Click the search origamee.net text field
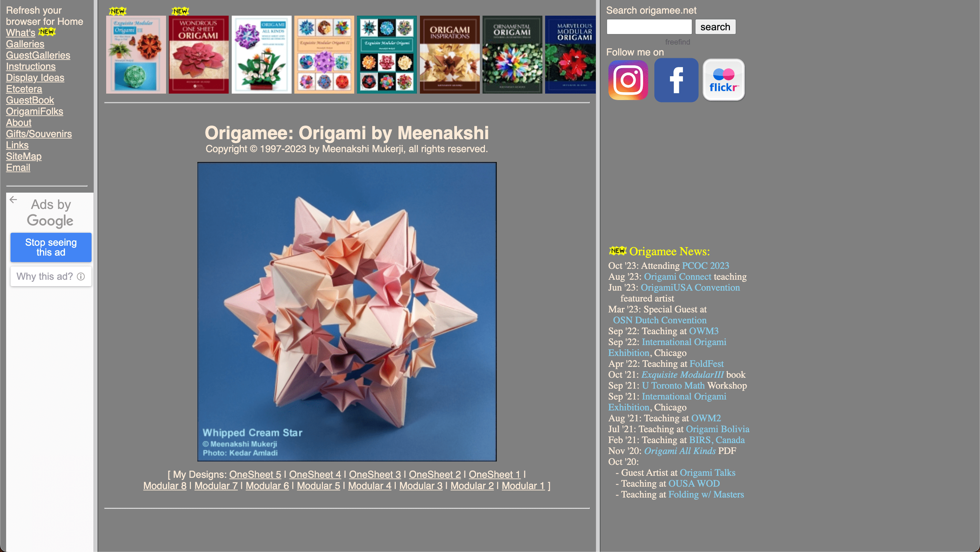Screen dimensions: 980x552 649,27
